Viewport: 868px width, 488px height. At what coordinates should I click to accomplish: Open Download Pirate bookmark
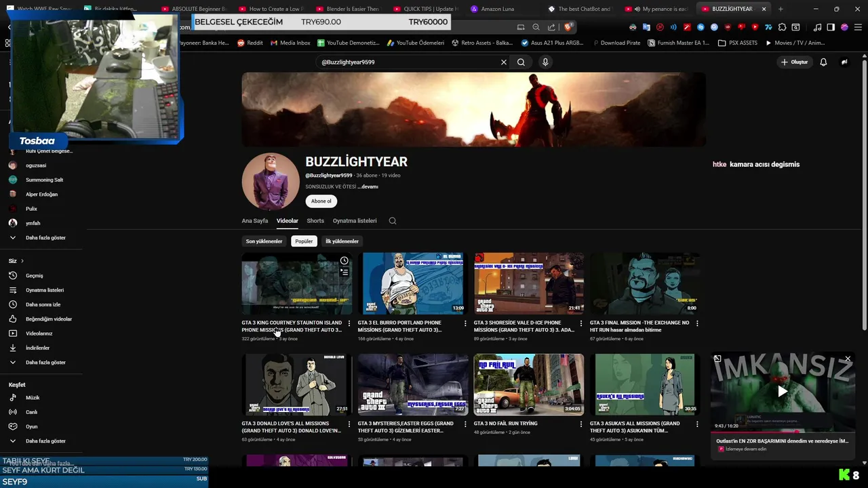pos(616,43)
